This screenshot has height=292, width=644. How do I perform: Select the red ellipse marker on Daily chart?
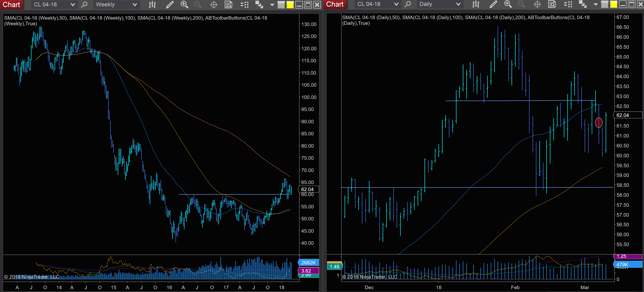tap(599, 123)
